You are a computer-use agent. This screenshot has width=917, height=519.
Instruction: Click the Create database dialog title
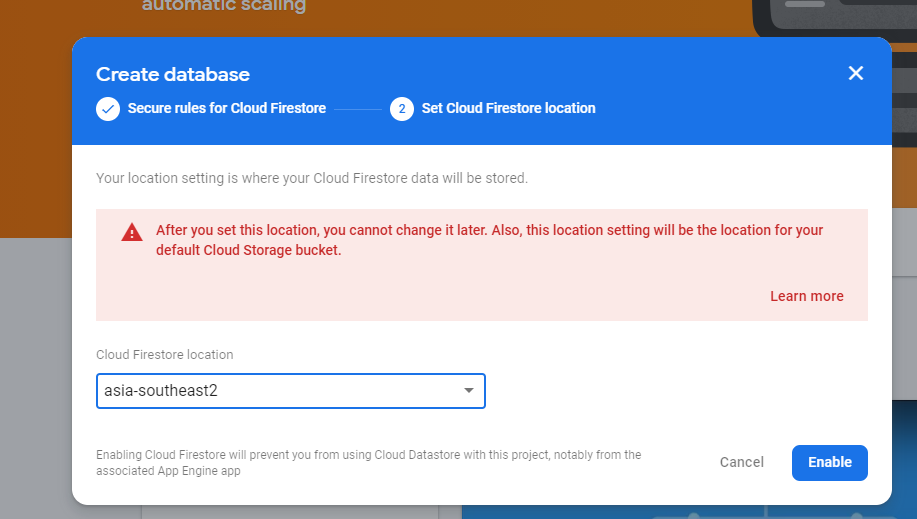[x=173, y=74]
